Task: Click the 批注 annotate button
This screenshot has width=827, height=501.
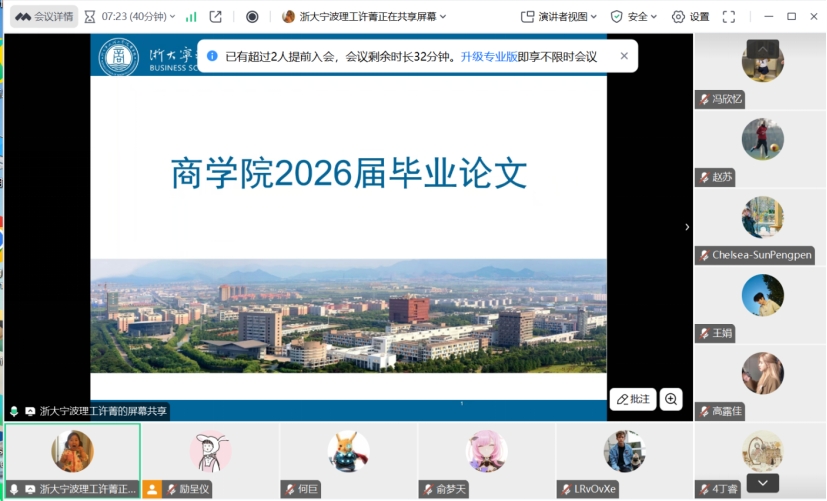Action: pyautogui.click(x=633, y=399)
